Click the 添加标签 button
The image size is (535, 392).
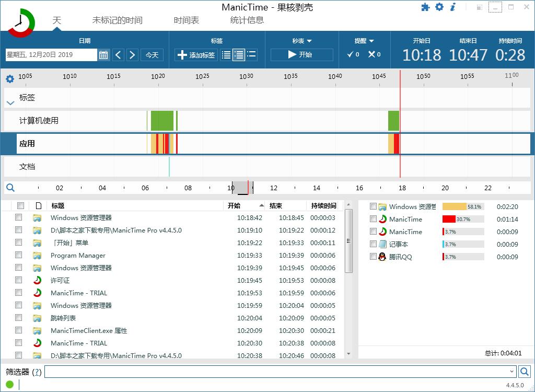(x=196, y=55)
